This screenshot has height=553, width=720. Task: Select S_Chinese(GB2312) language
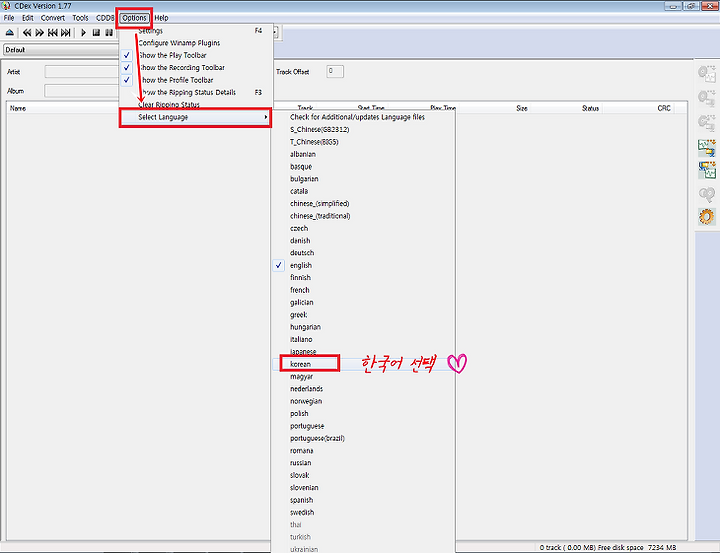(363, 130)
